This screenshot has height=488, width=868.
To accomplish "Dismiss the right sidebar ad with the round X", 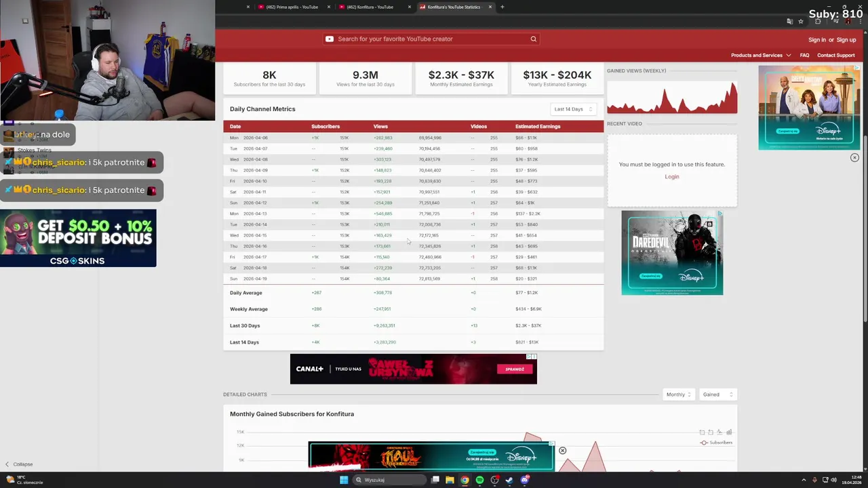I will (x=854, y=157).
